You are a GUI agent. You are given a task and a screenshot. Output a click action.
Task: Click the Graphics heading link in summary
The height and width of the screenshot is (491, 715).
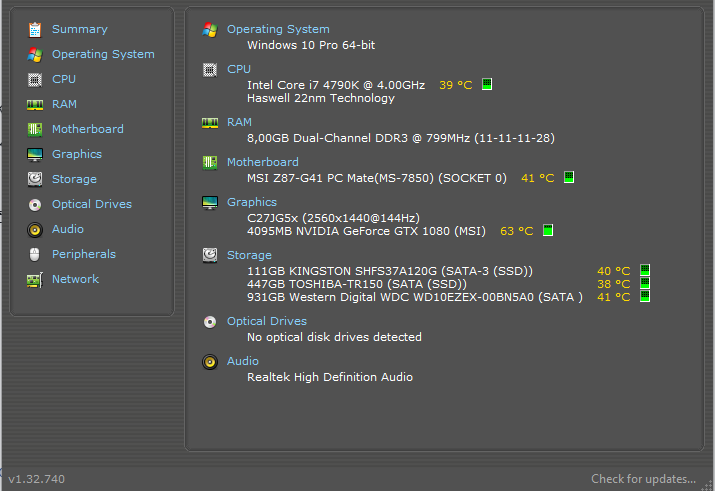pyautogui.click(x=252, y=202)
